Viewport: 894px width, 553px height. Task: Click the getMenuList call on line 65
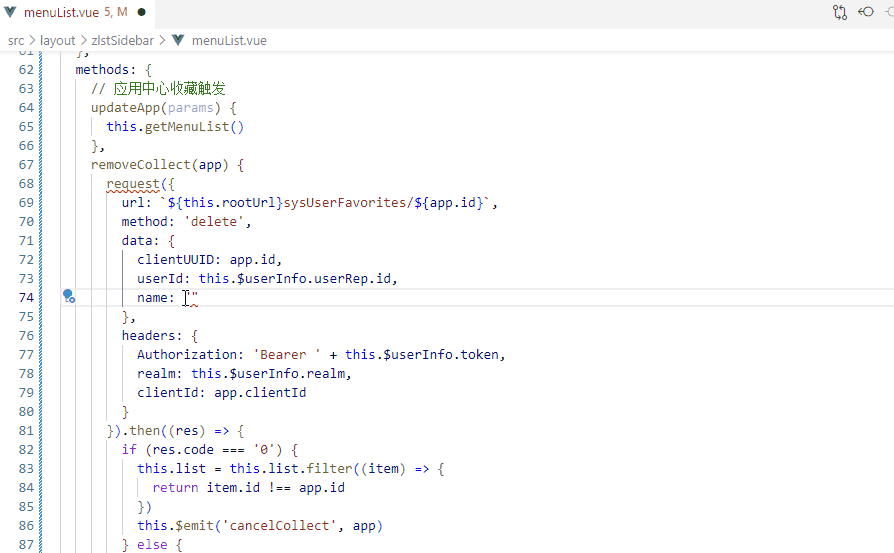(x=184, y=126)
